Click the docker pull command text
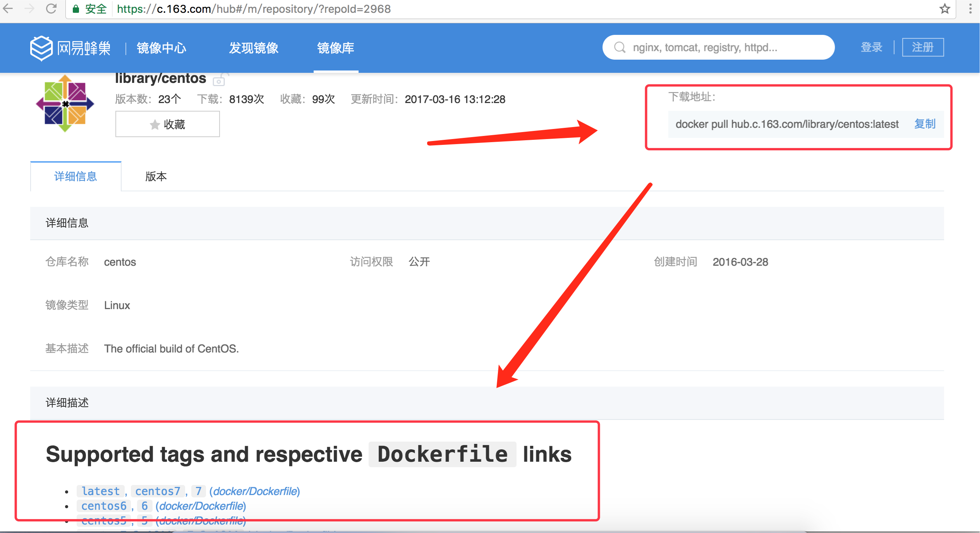This screenshot has height=533, width=980. coord(787,124)
